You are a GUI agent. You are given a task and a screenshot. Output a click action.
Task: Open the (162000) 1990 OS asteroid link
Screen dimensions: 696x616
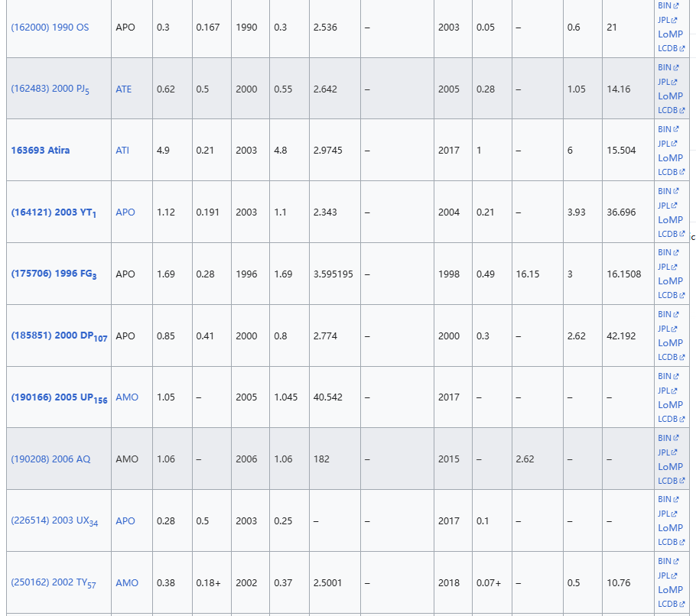pos(50,28)
